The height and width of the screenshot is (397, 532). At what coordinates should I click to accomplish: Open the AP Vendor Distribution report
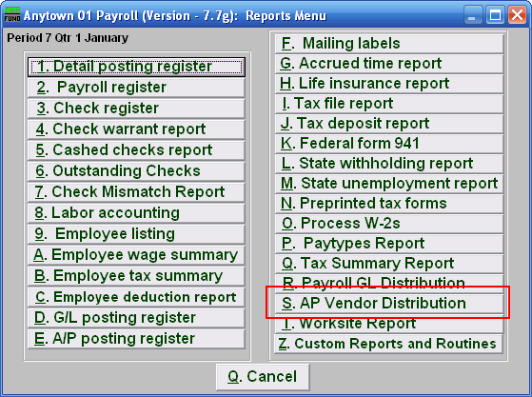click(x=389, y=304)
